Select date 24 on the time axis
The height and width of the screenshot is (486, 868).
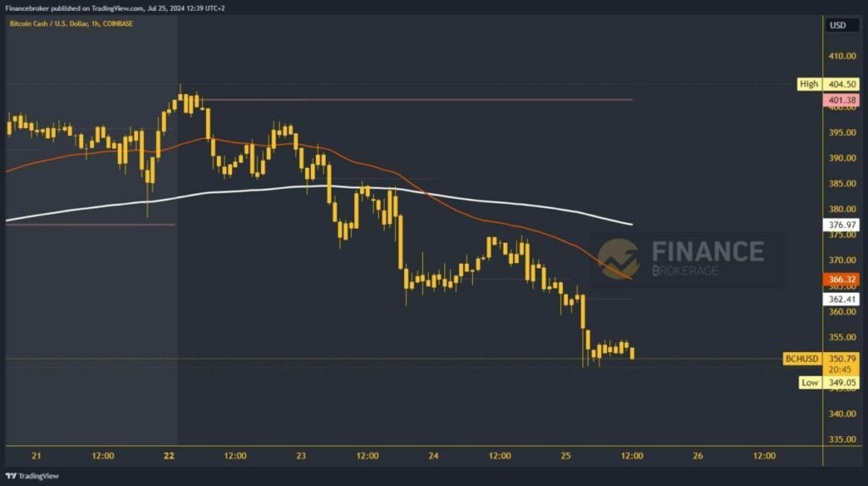point(433,455)
